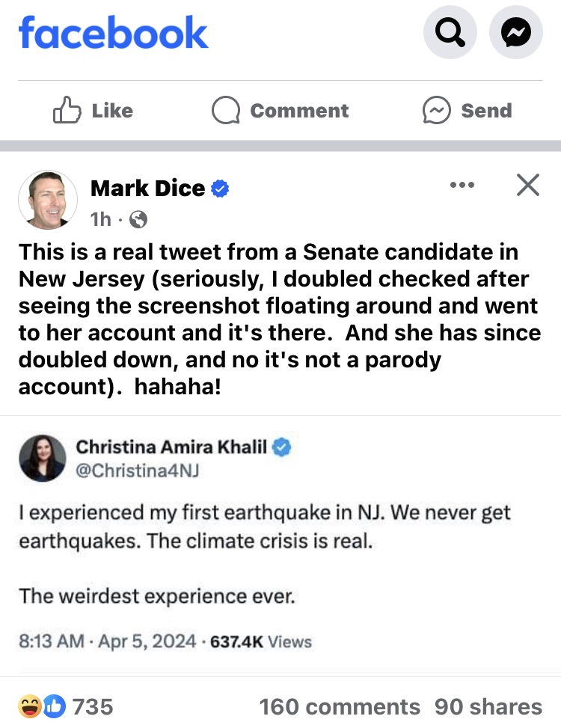Image resolution: width=561 pixels, height=728 pixels.
Task: View the 90 shares list
Action: tap(488, 706)
